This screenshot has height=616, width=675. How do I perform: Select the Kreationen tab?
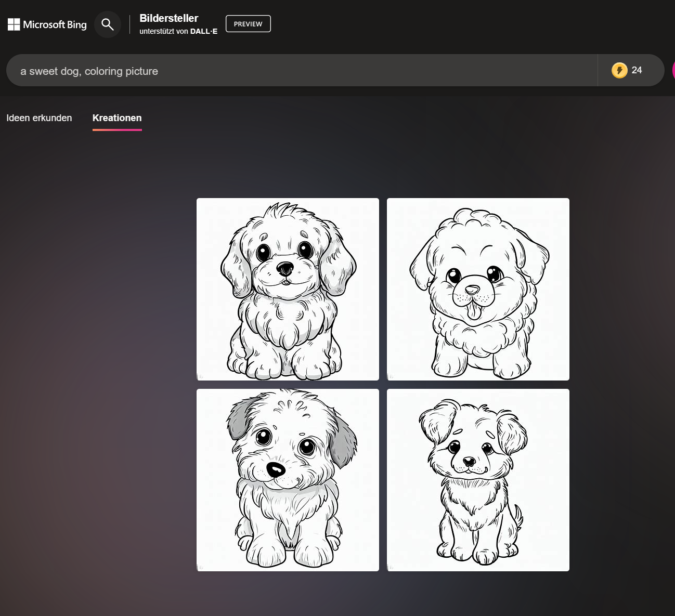[x=117, y=118]
